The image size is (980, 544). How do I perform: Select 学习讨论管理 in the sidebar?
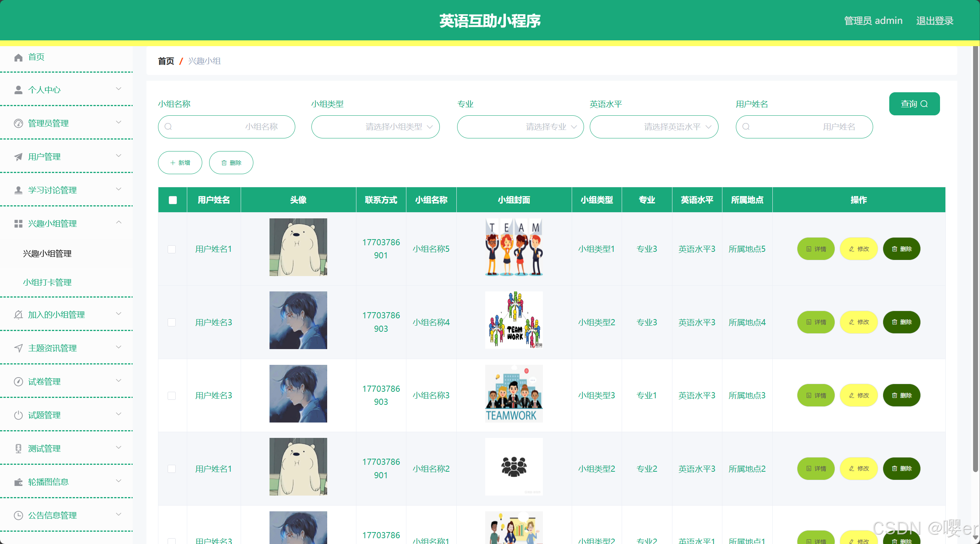(x=52, y=190)
